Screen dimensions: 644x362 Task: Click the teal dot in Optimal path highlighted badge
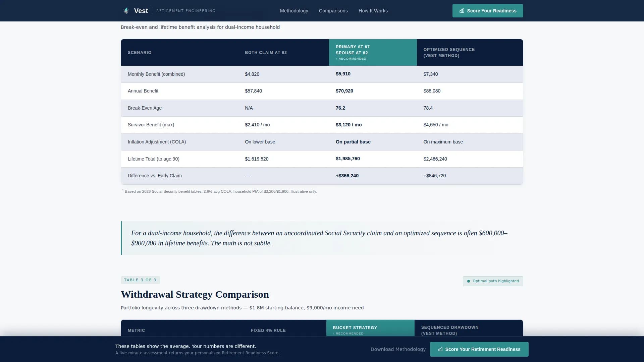pyautogui.click(x=469, y=281)
